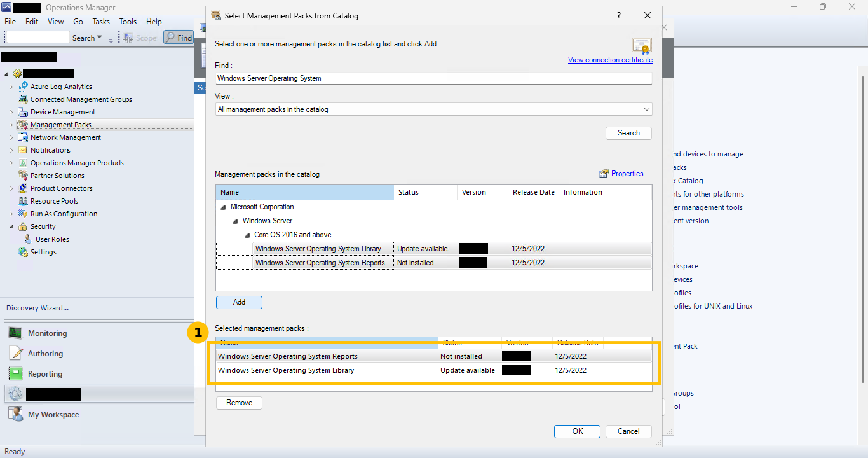The width and height of the screenshot is (868, 458).
Task: Click OK to confirm selected packs
Action: click(x=577, y=431)
